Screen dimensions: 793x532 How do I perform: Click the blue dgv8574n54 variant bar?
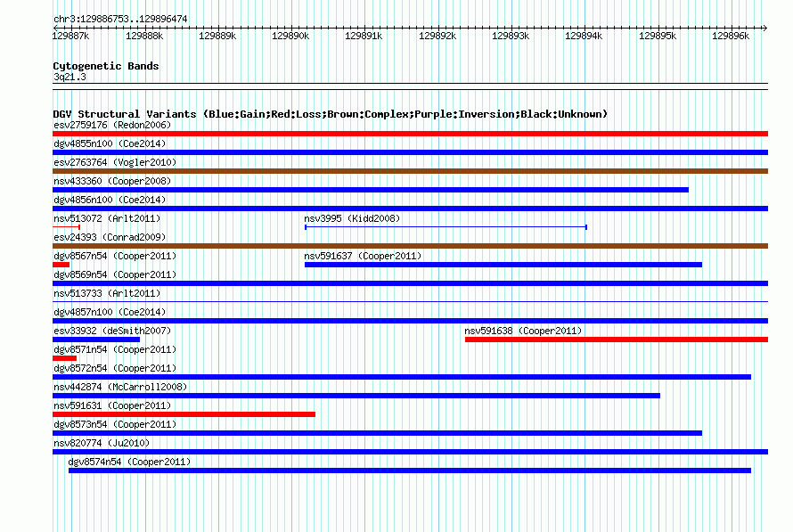coord(410,471)
